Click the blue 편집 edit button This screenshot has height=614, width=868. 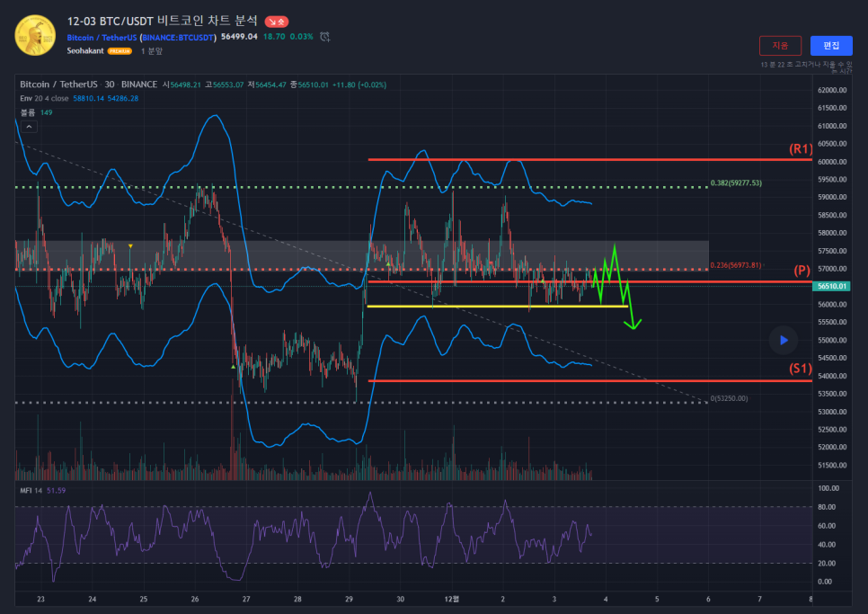(x=831, y=45)
